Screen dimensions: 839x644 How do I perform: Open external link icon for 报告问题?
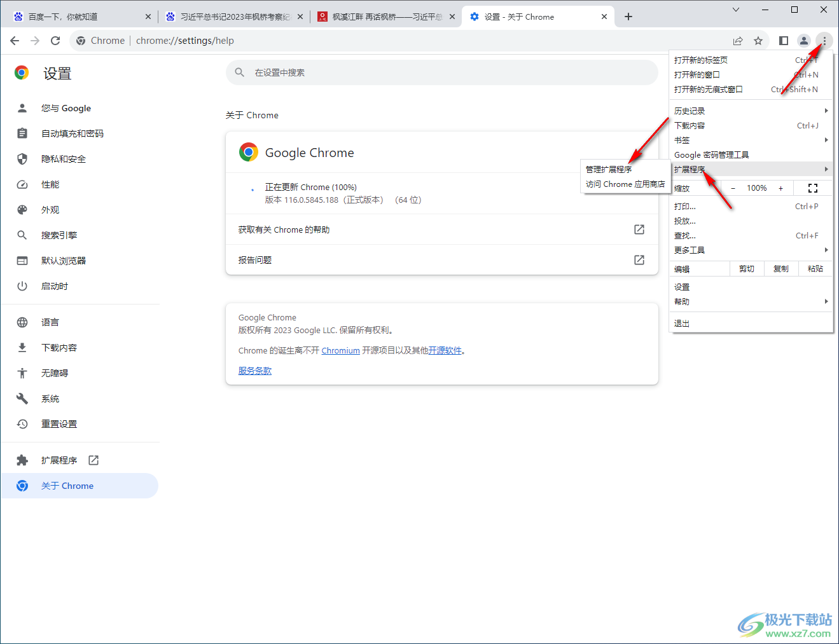(x=639, y=260)
